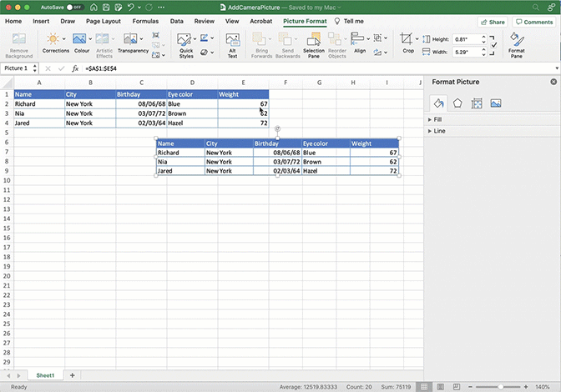
Task: Select the Fill & Line tab icon
Action: point(438,103)
